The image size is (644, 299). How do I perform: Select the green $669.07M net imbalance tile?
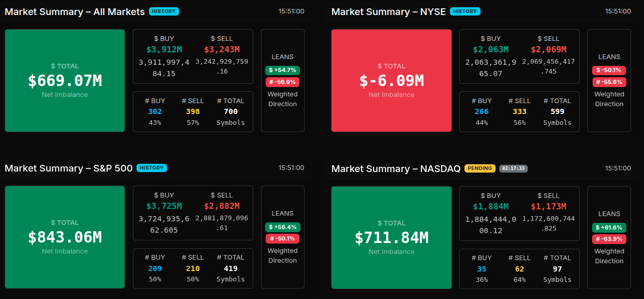pyautogui.click(x=65, y=80)
